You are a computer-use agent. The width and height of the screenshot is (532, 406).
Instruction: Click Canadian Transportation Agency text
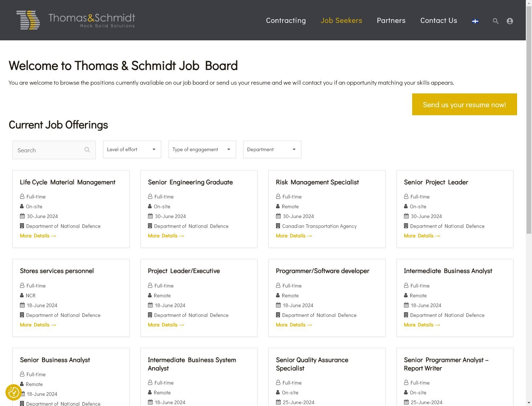coord(319,226)
